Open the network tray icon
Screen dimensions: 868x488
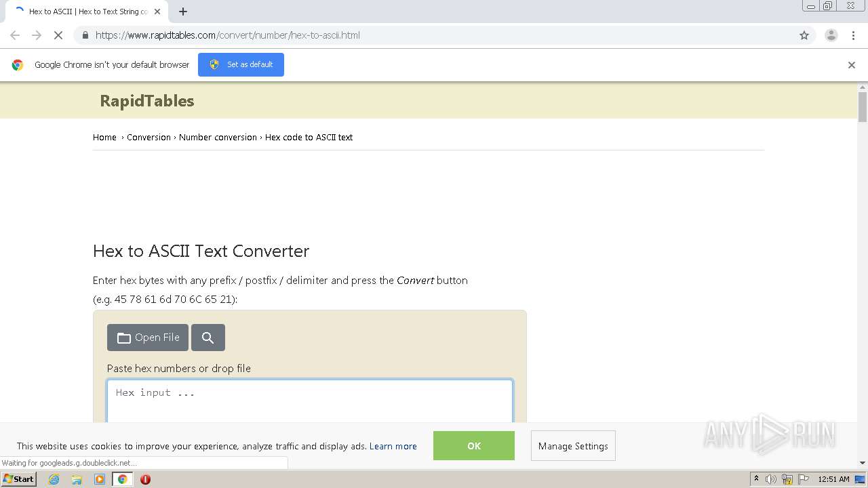[x=787, y=479]
